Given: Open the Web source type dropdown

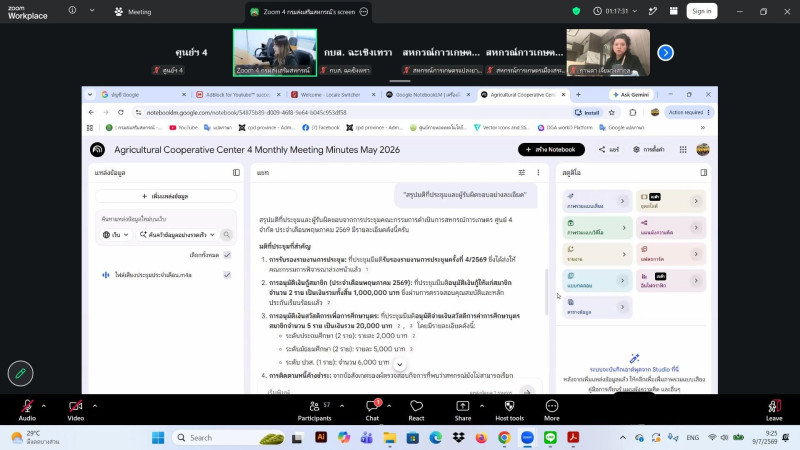Looking at the screenshot, I should [x=116, y=235].
